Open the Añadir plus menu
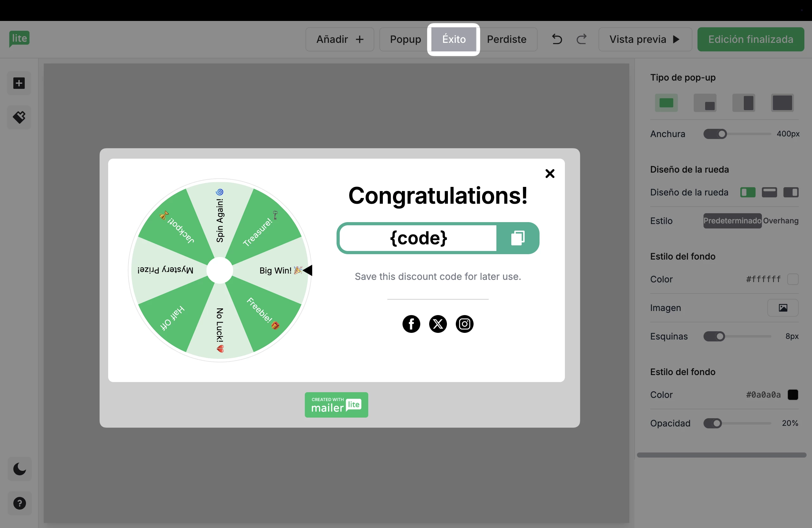The image size is (812, 528). click(x=340, y=39)
